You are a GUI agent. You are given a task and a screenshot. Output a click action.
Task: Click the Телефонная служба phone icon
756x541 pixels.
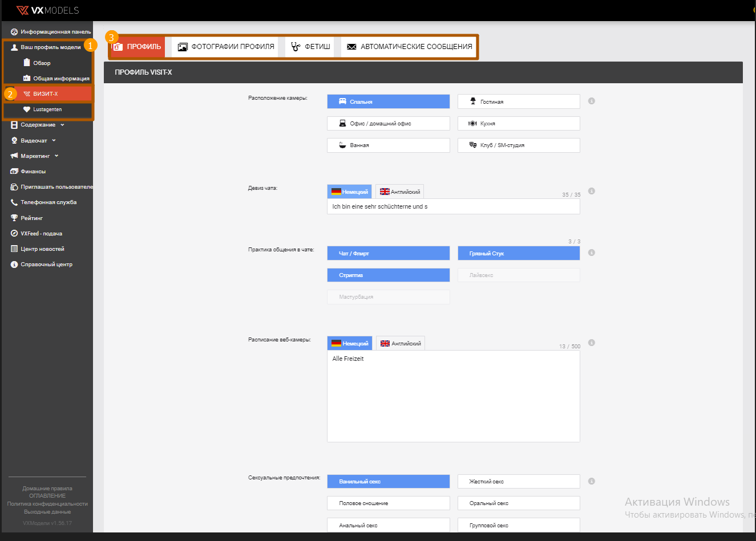point(14,202)
